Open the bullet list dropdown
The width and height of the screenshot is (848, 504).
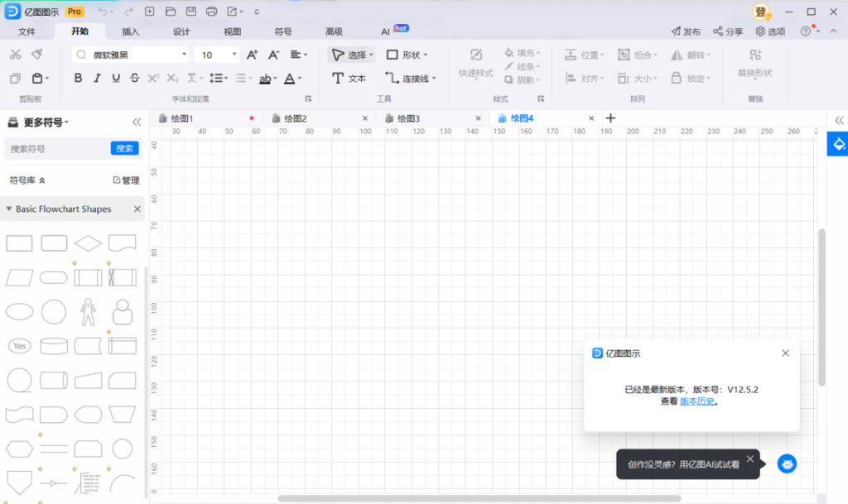pos(243,79)
